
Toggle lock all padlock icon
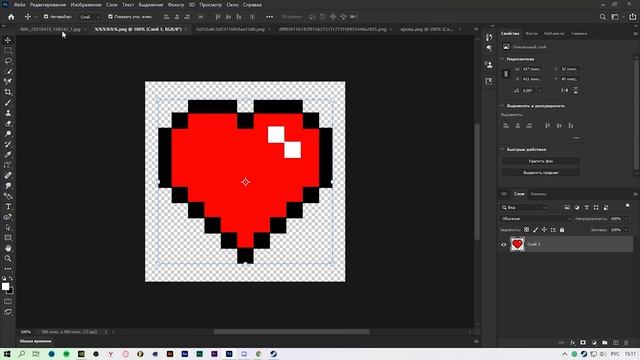coord(562,230)
